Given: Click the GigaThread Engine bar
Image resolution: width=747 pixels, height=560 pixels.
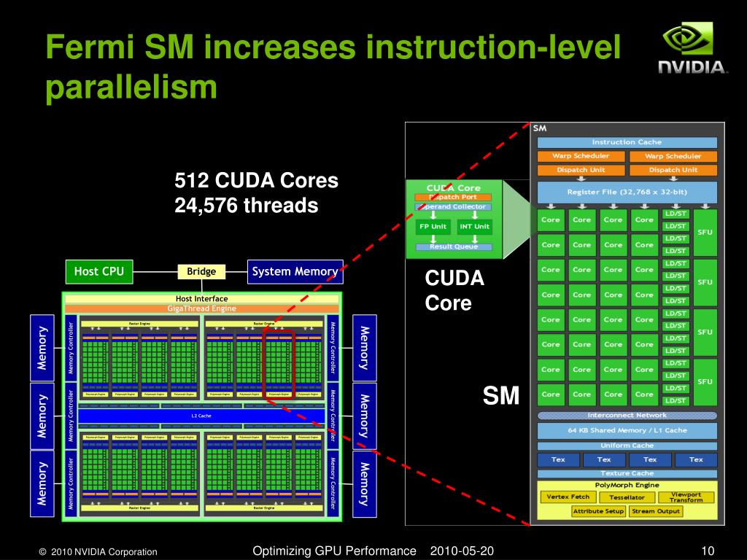Looking at the screenshot, I should [201, 308].
